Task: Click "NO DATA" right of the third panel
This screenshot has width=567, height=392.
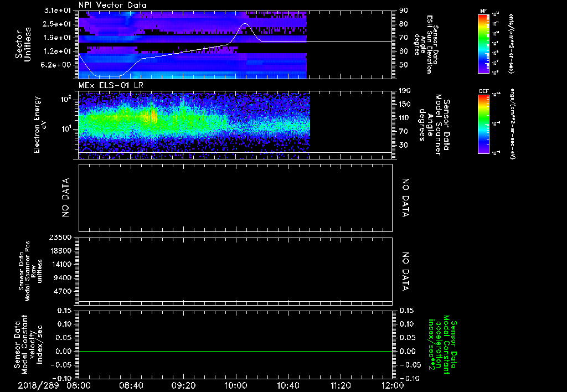Action: point(405,198)
